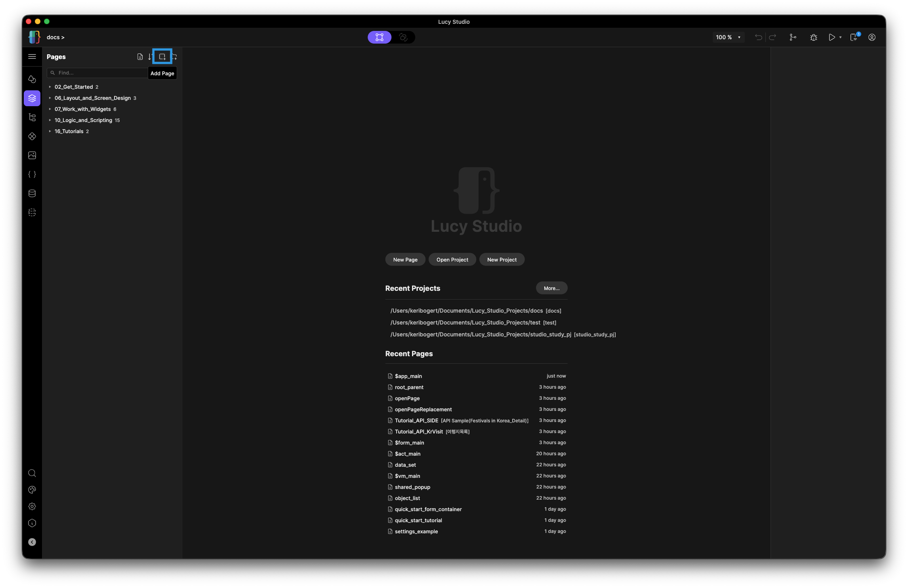Image resolution: width=908 pixels, height=588 pixels.
Task: Collapse sidebar with round arrow button
Action: [32, 542]
